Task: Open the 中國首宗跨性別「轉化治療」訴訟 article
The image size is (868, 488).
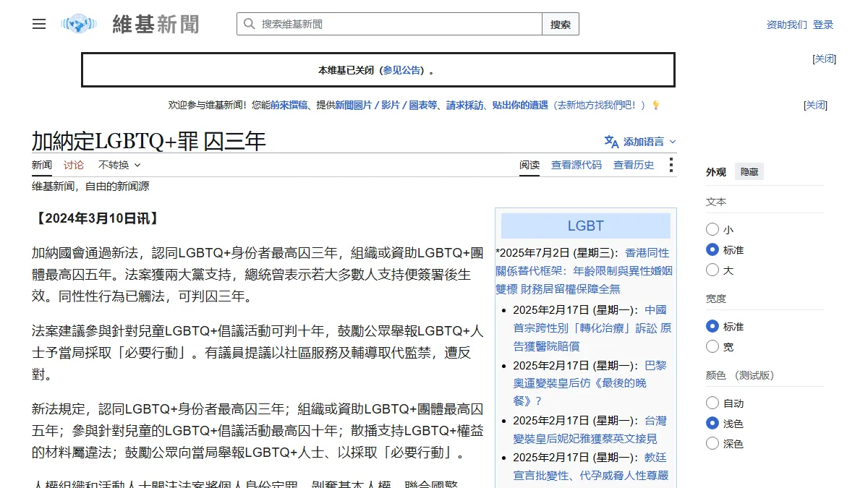Action: [592, 328]
